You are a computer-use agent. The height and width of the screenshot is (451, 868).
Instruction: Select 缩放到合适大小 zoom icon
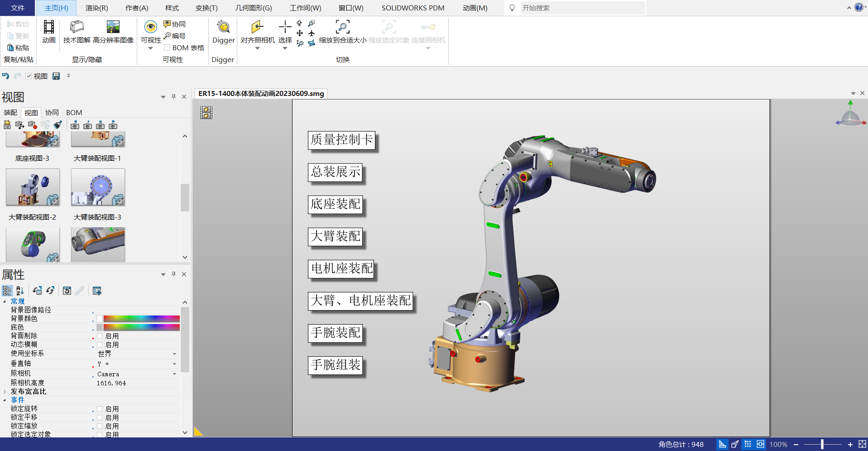click(x=342, y=28)
